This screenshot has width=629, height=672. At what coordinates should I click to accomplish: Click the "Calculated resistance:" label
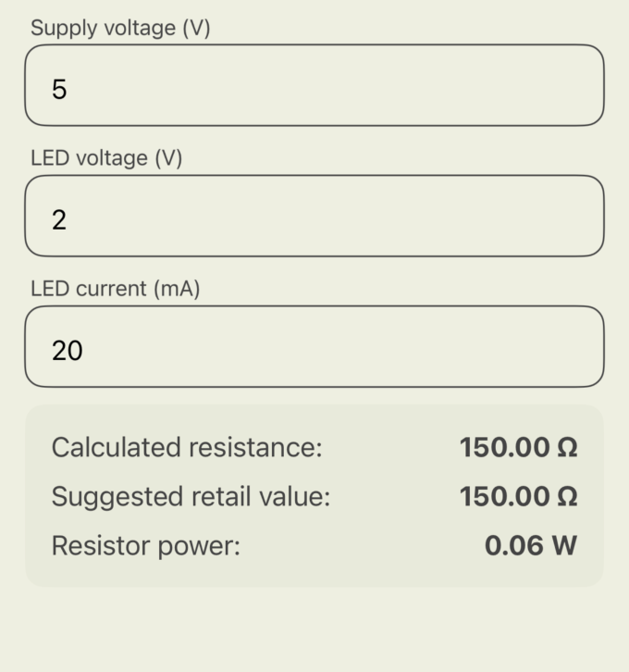[186, 448]
